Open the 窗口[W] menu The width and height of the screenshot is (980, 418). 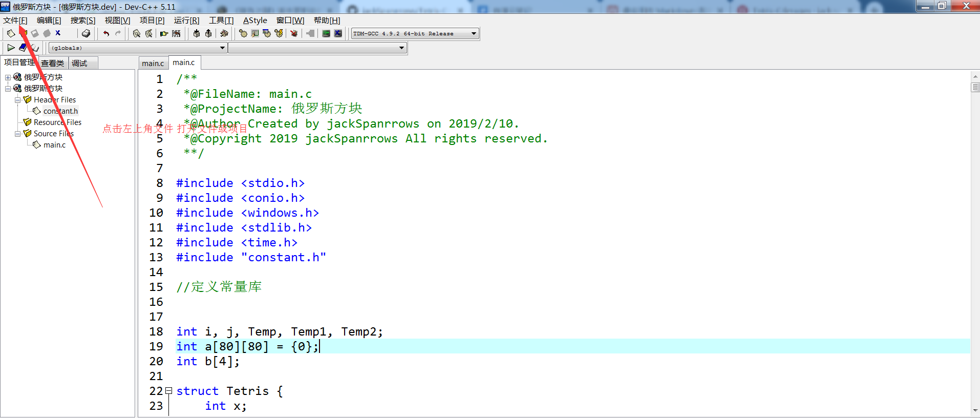point(290,20)
